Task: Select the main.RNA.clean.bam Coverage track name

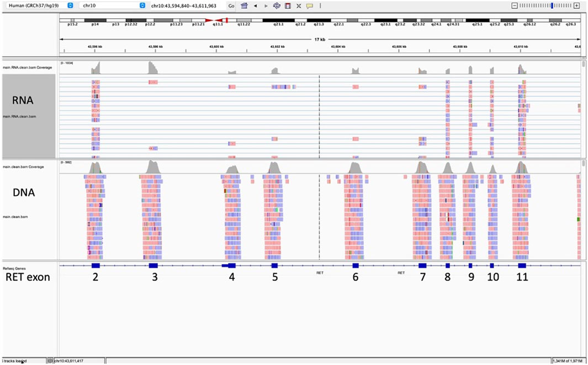Action: 28,68
